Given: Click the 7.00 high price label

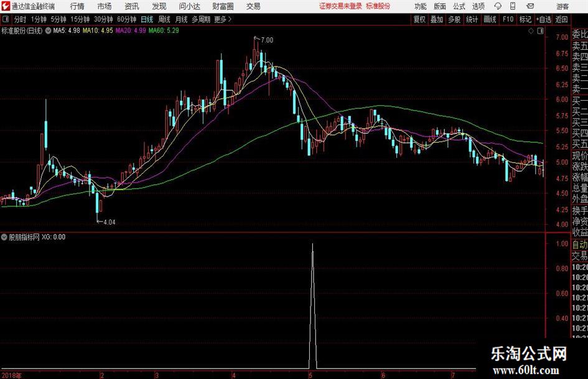Looking at the screenshot, I should (x=267, y=40).
